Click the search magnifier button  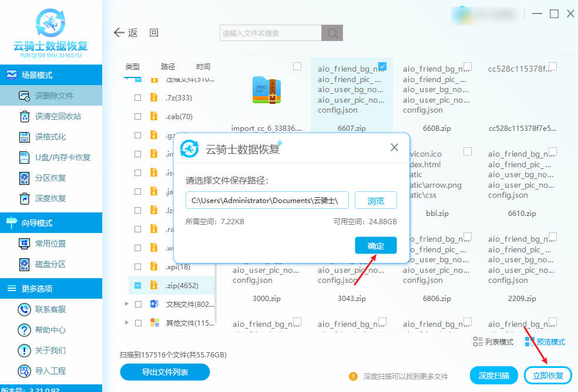coord(332,33)
